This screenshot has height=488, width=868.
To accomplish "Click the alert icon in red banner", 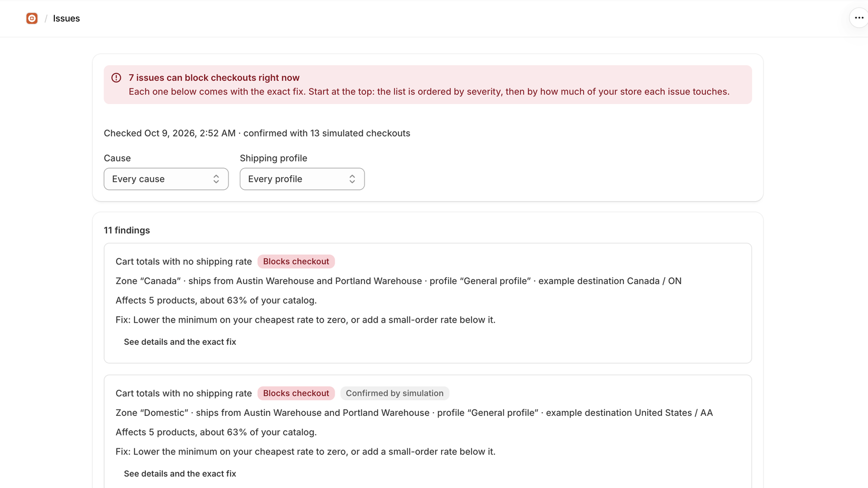I will [x=116, y=78].
